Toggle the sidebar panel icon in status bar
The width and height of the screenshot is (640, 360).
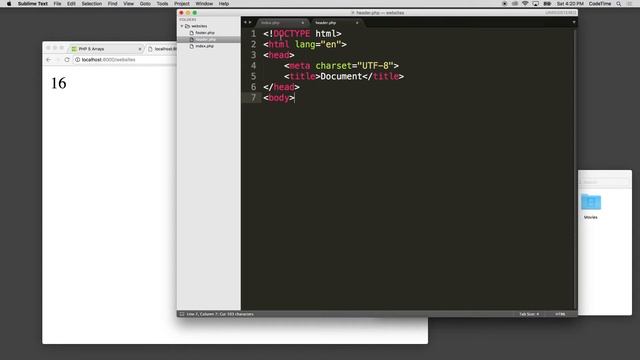click(182, 314)
